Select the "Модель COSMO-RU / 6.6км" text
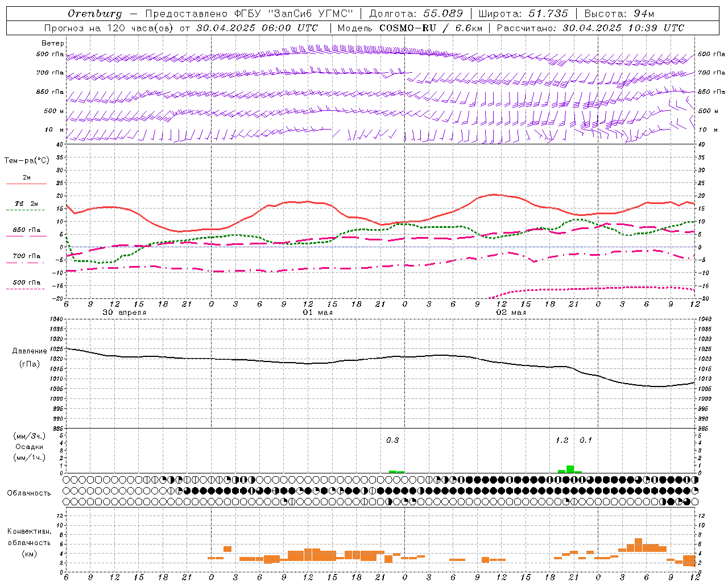Image resolution: width=728 pixels, height=582 pixels. pos(410,28)
